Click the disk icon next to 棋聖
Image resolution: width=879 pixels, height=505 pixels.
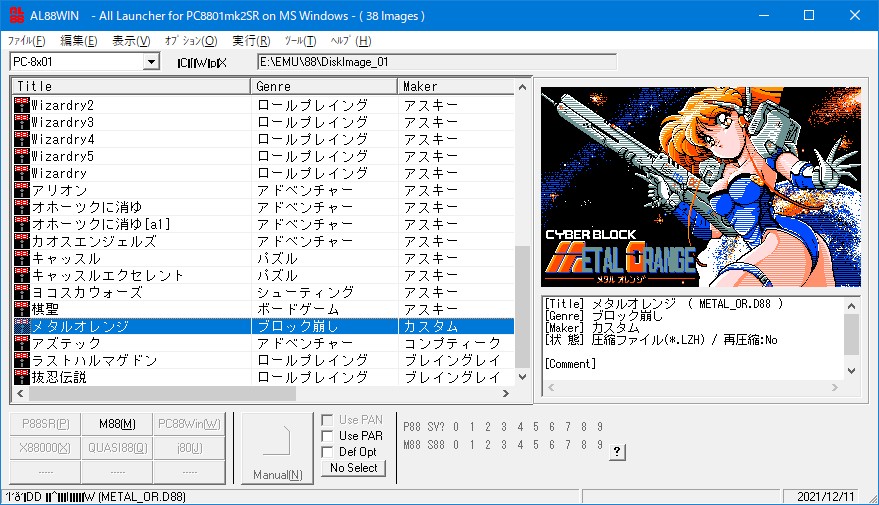pos(22,309)
